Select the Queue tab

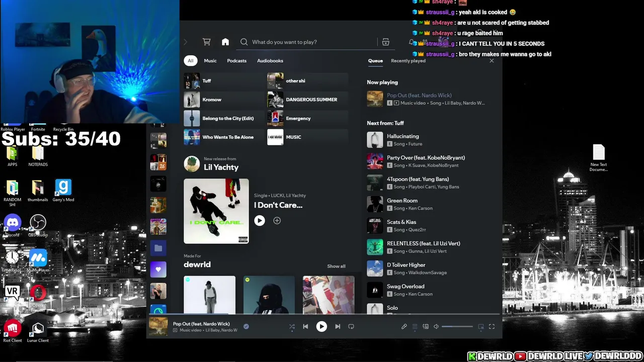tap(375, 61)
